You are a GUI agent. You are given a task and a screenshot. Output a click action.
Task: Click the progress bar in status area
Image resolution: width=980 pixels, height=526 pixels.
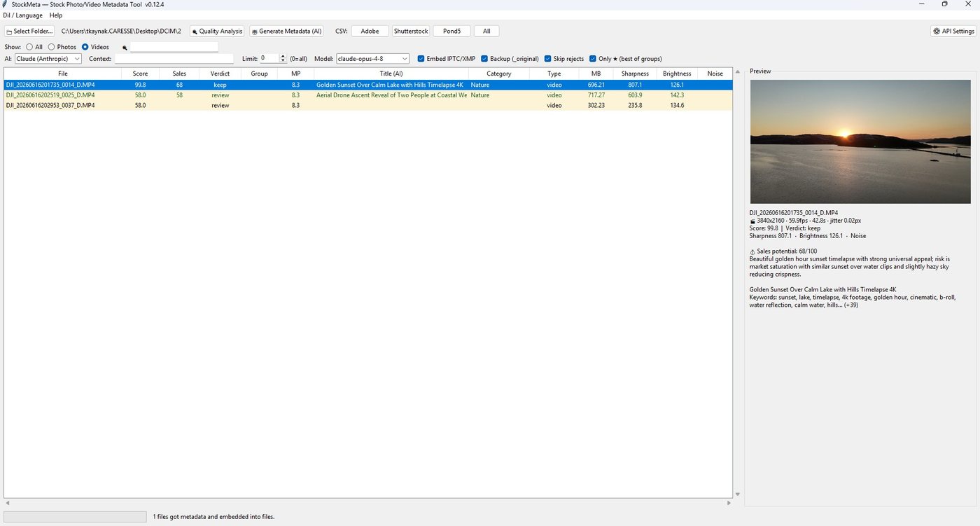(x=76, y=517)
